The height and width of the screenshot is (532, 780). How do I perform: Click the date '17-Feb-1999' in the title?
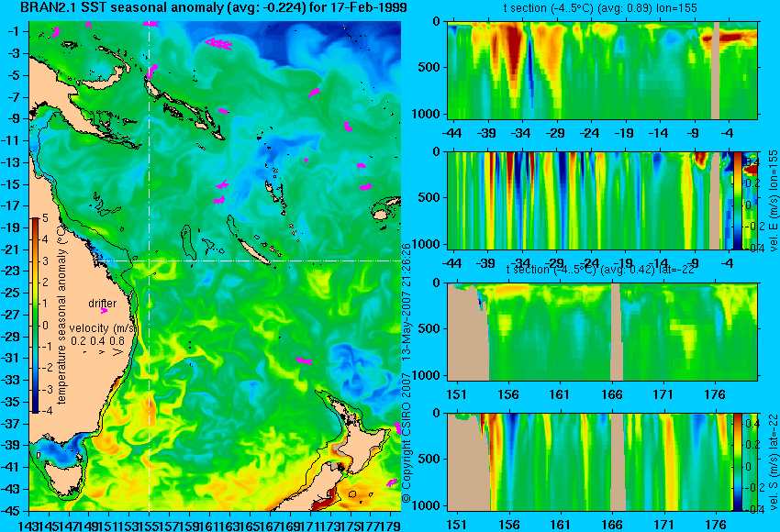tap(365, 7)
